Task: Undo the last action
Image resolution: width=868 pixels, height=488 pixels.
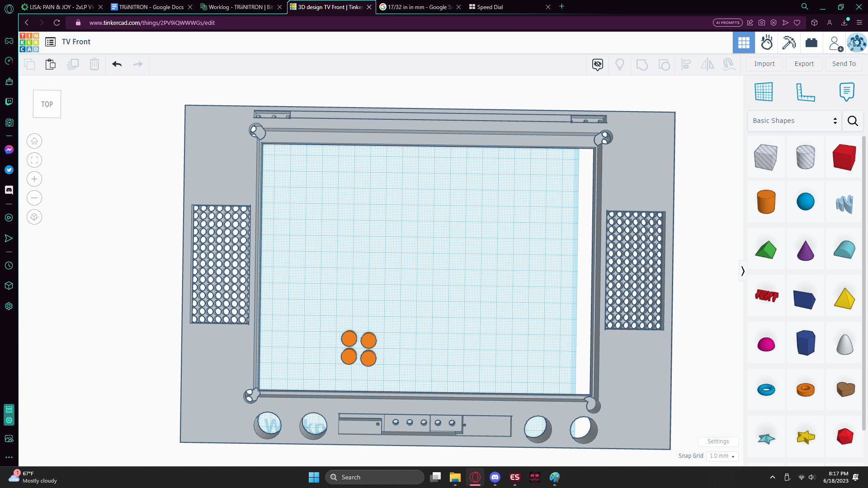Action: (117, 64)
